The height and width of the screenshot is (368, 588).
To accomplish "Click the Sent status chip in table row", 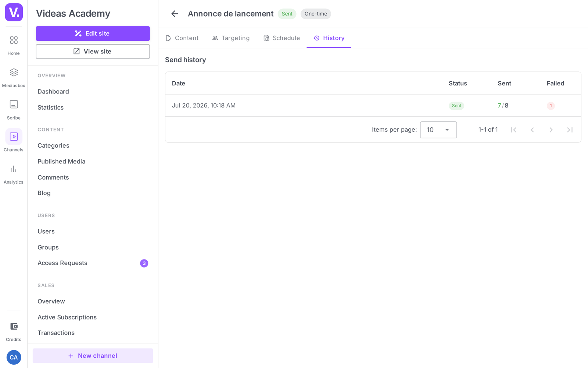I will point(456,106).
